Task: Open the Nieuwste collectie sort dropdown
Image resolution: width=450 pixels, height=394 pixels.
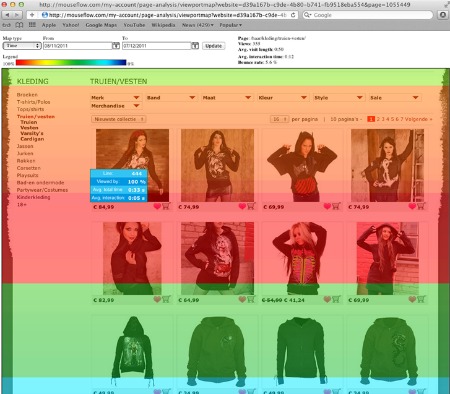Action: tap(118, 119)
